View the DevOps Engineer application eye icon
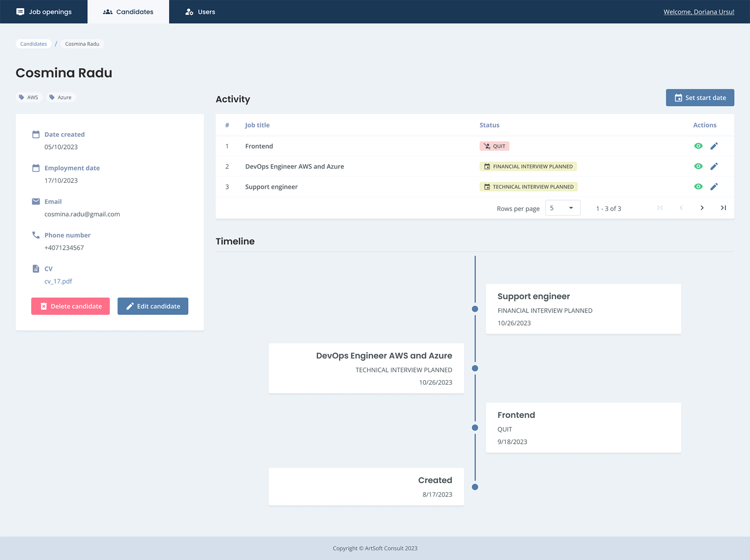Screen dimensions: 750x560 698,166
